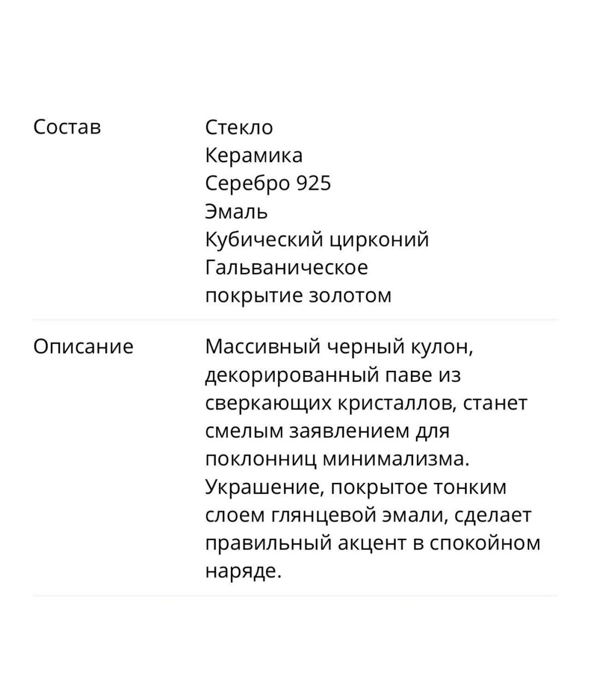This screenshot has height=700, width=591.
Task: Click the слоем глянцевой эмали line
Action: [x=368, y=515]
